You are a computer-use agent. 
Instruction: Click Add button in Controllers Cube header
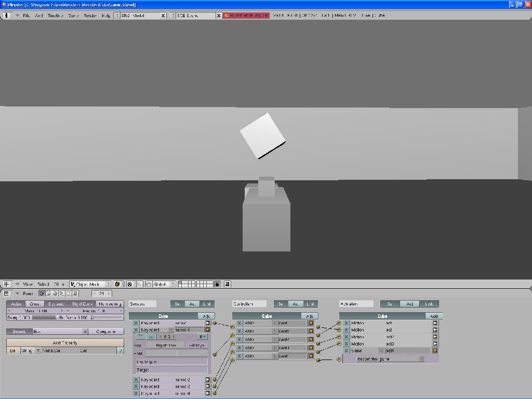click(310, 316)
